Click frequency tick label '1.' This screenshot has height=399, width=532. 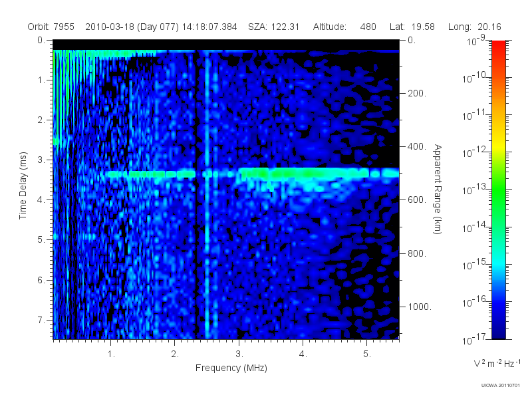click(111, 354)
